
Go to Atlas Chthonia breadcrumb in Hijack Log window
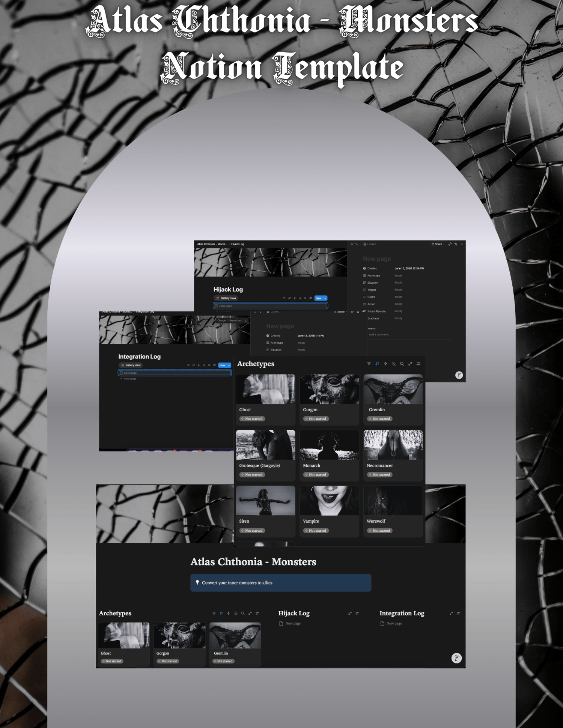point(212,244)
